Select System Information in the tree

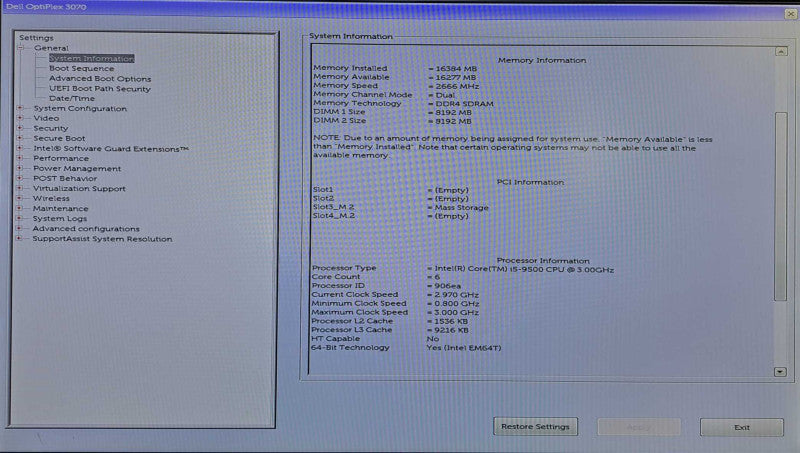92,59
